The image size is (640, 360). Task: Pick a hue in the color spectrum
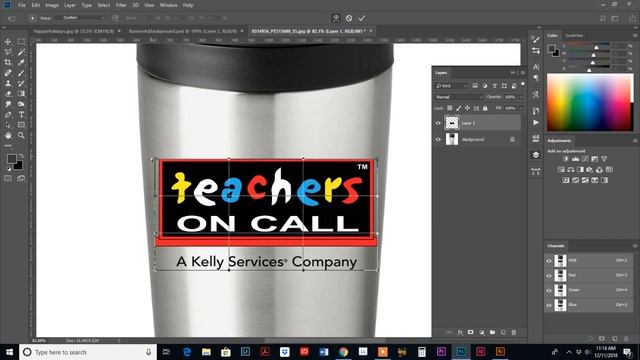pos(589,102)
